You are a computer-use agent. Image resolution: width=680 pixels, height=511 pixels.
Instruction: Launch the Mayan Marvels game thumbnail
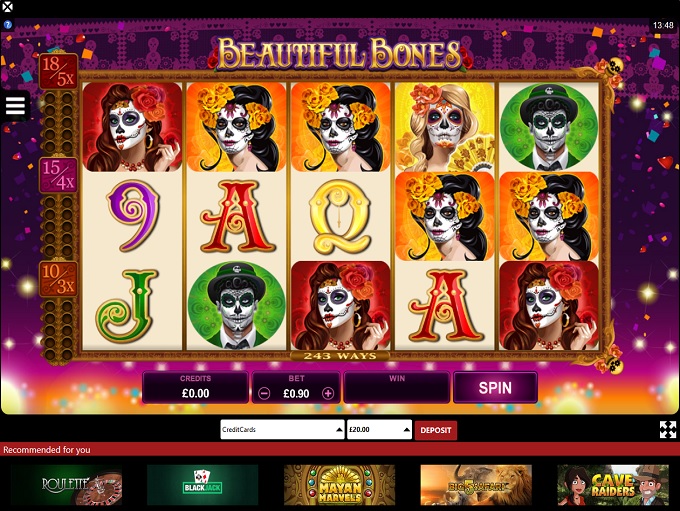click(x=340, y=485)
